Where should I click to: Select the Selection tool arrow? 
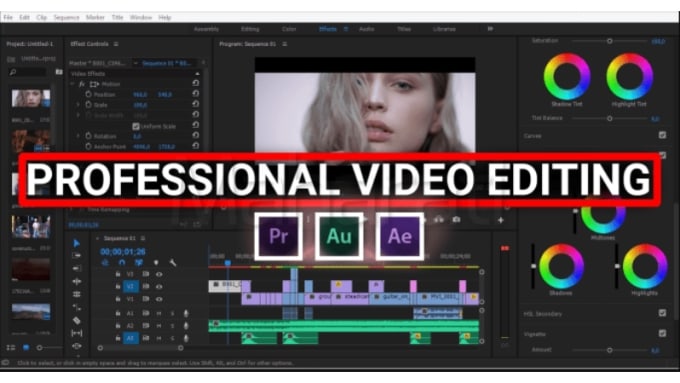point(77,243)
